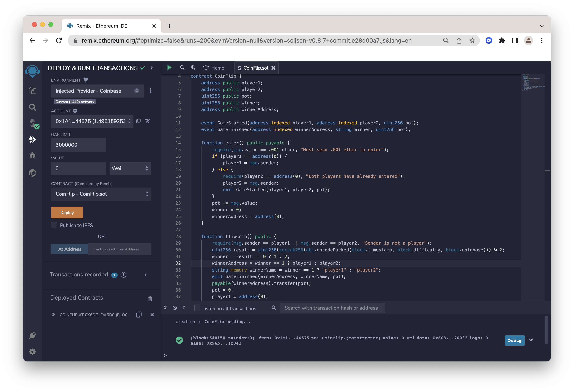Open the Environment provider dropdown
Image resolution: width=574 pixels, height=392 pixels.
click(x=97, y=91)
